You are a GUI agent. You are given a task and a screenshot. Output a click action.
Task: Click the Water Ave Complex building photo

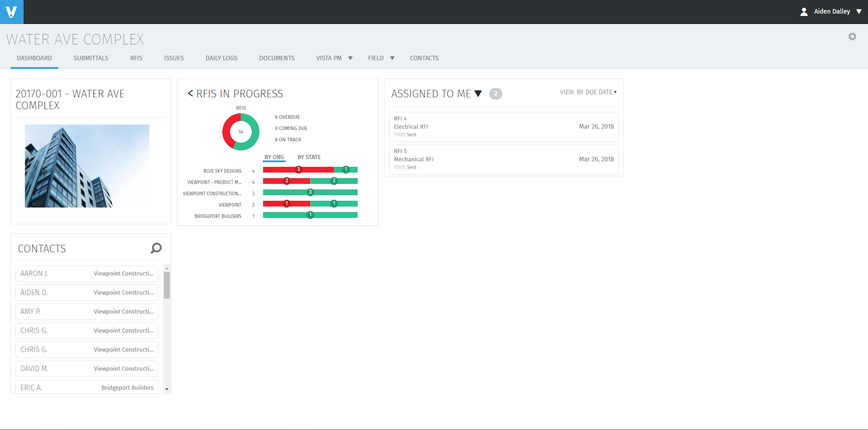coord(87,166)
